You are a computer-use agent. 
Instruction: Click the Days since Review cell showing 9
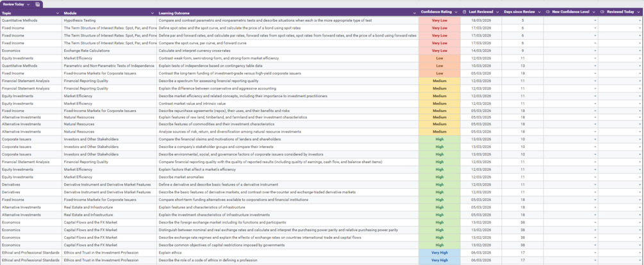click(522, 51)
